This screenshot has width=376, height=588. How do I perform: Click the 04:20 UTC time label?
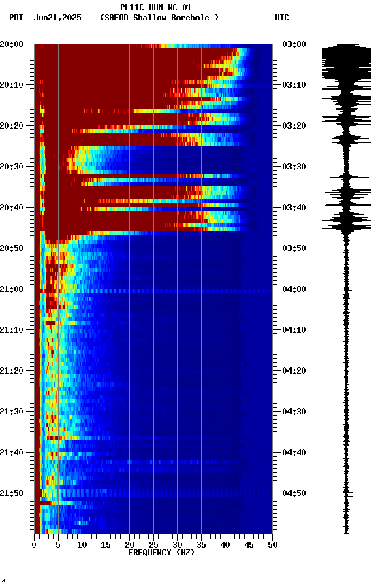(x=294, y=371)
